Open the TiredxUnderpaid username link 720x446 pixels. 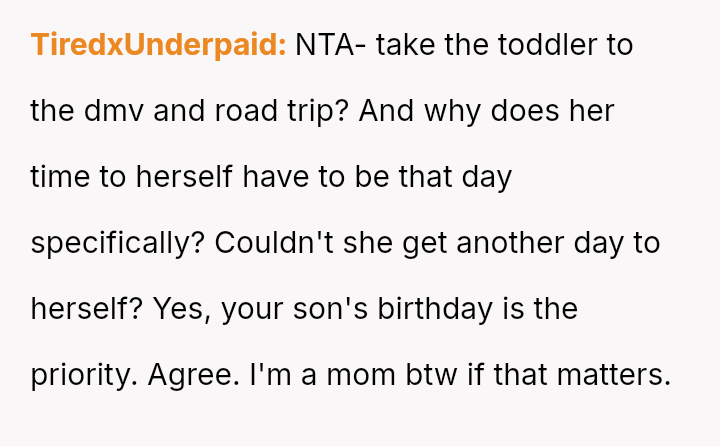pos(159,45)
